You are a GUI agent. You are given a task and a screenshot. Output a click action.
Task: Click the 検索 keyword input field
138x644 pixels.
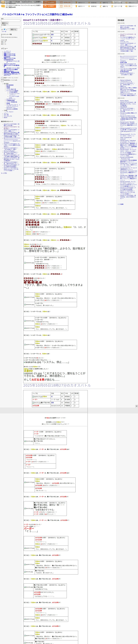11,21
